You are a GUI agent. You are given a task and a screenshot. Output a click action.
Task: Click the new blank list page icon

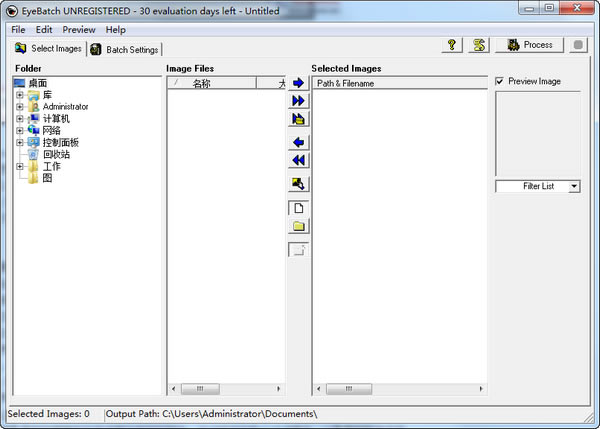click(x=298, y=208)
